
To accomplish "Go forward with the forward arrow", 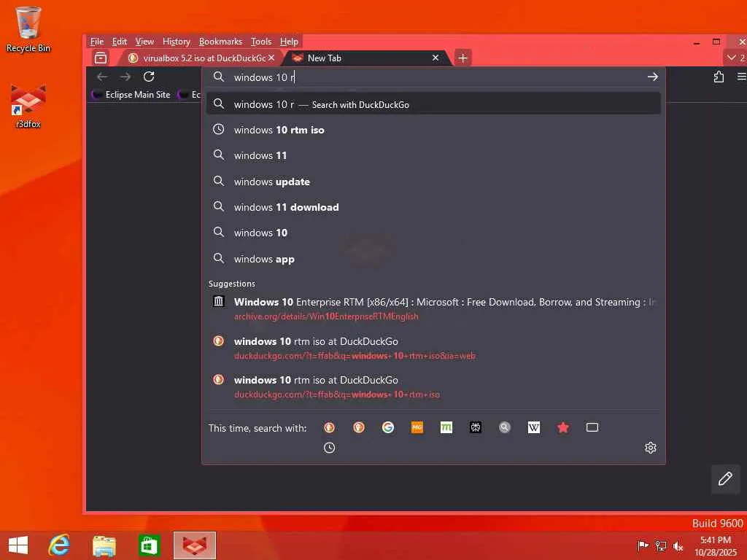I will (x=125, y=77).
